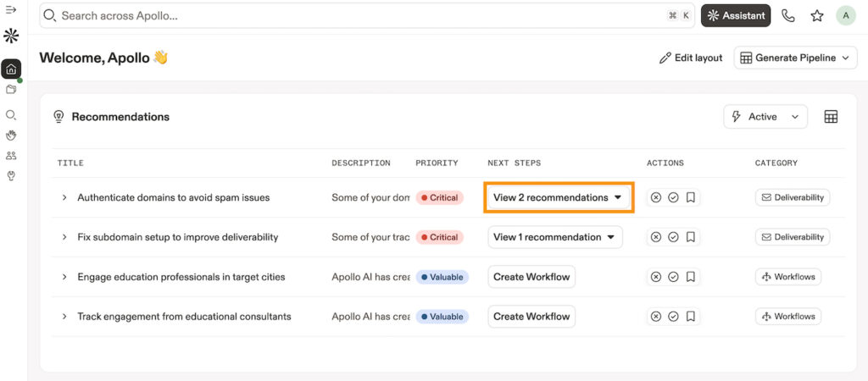
Task: Select title Fix subdomain setup to improve deliverability
Action: tap(178, 237)
